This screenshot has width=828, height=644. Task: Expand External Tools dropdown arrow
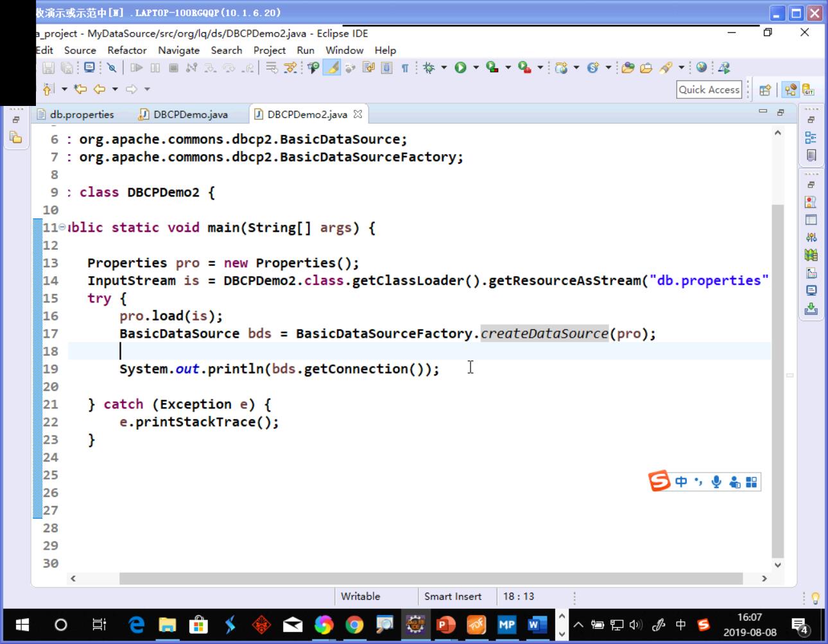coord(540,67)
